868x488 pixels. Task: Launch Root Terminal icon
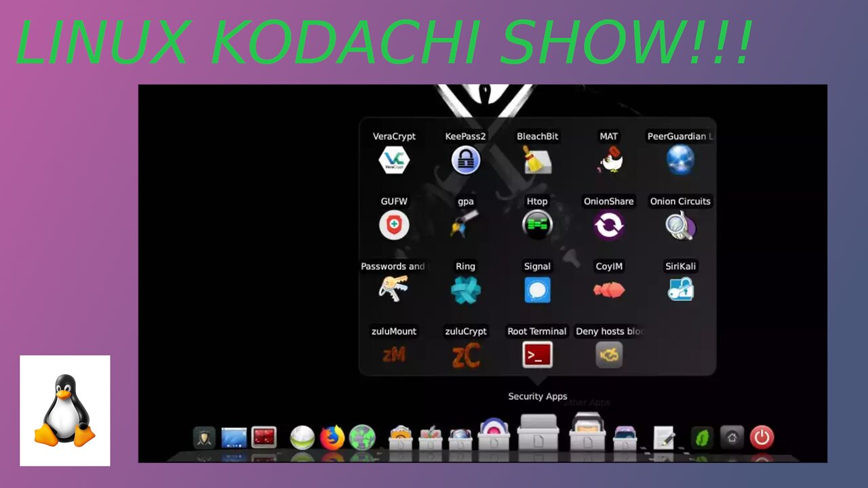click(537, 354)
